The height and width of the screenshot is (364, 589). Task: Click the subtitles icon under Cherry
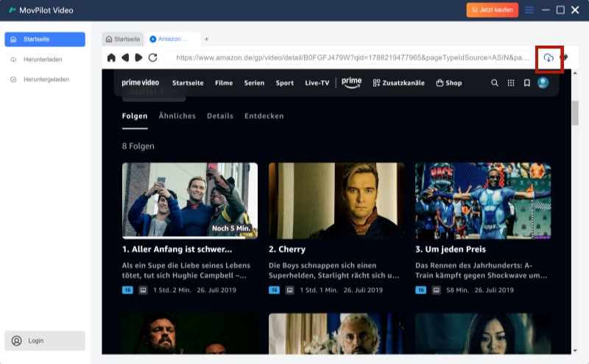tap(289, 290)
